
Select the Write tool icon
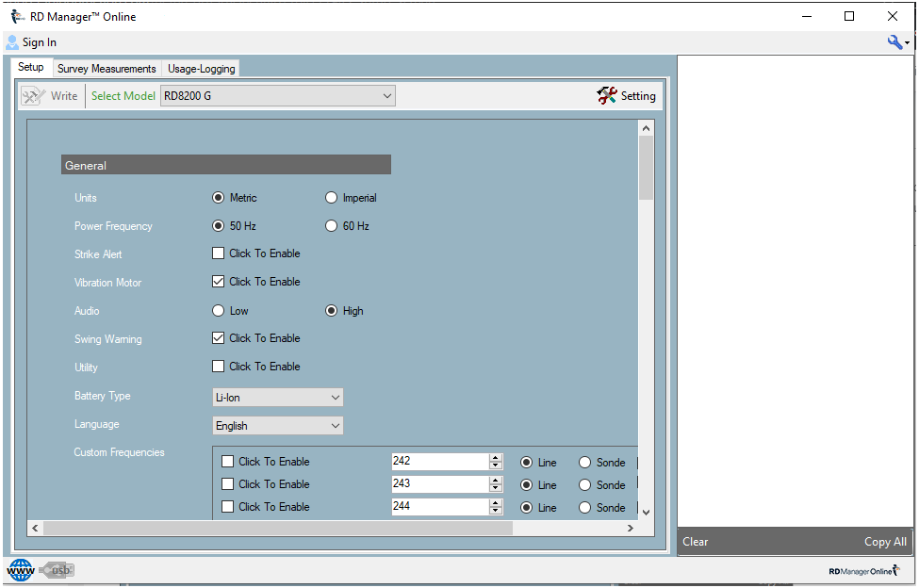35,95
